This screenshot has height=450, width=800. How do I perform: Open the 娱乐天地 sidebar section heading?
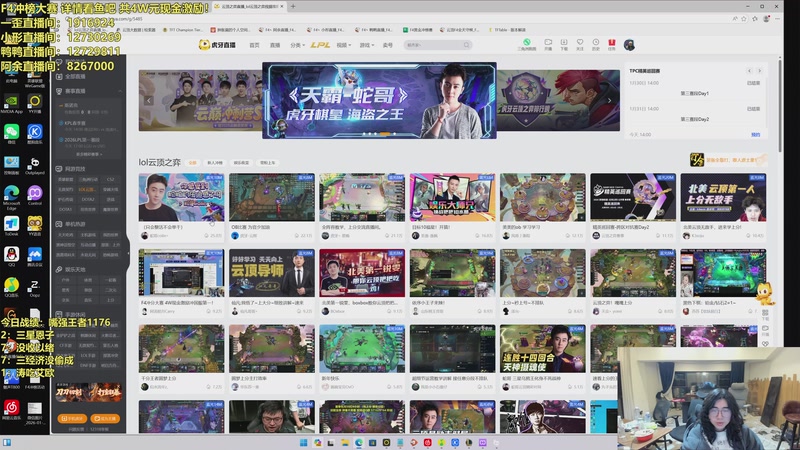tap(76, 269)
